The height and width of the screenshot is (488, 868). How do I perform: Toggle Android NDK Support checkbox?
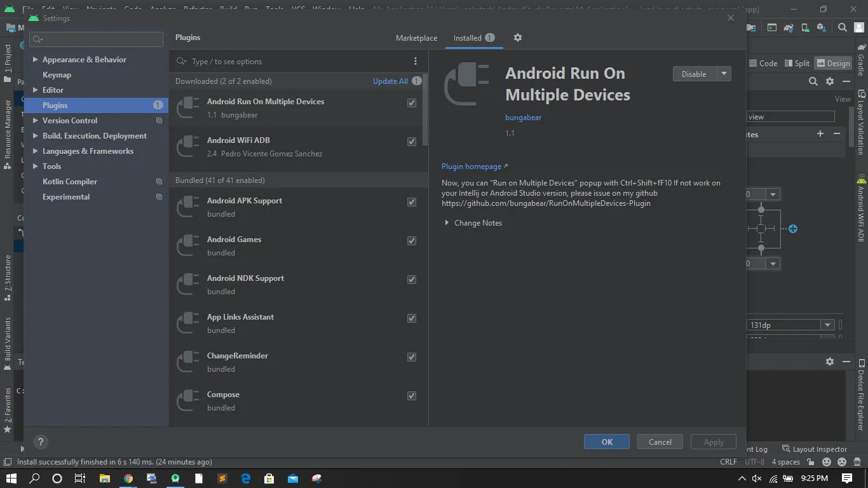click(x=412, y=280)
